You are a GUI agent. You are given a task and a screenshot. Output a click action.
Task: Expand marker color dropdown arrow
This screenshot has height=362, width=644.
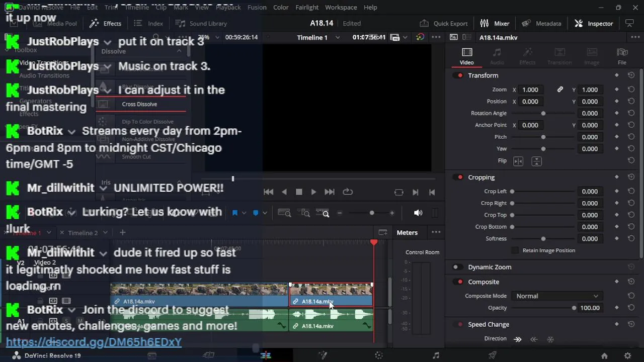[265, 213]
